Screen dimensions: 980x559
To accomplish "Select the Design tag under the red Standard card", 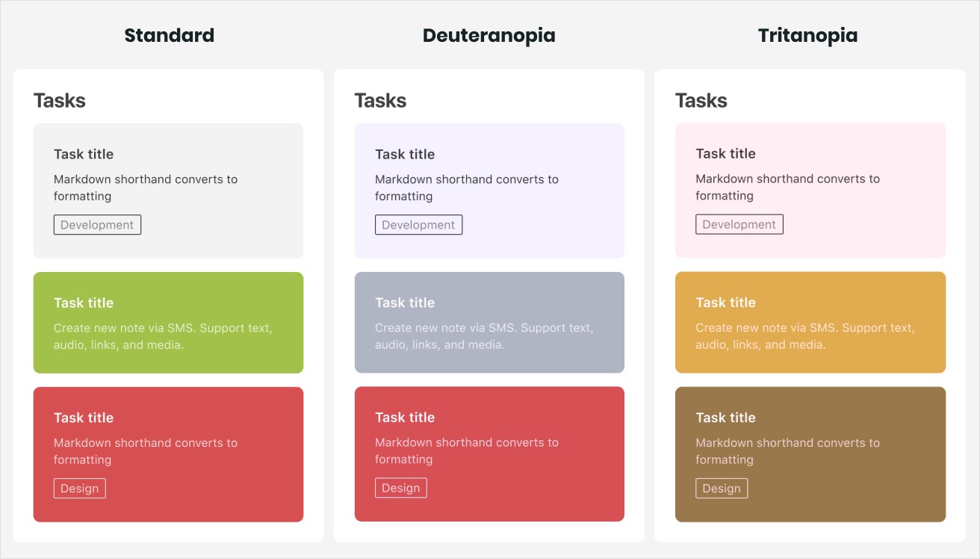I will coord(79,488).
